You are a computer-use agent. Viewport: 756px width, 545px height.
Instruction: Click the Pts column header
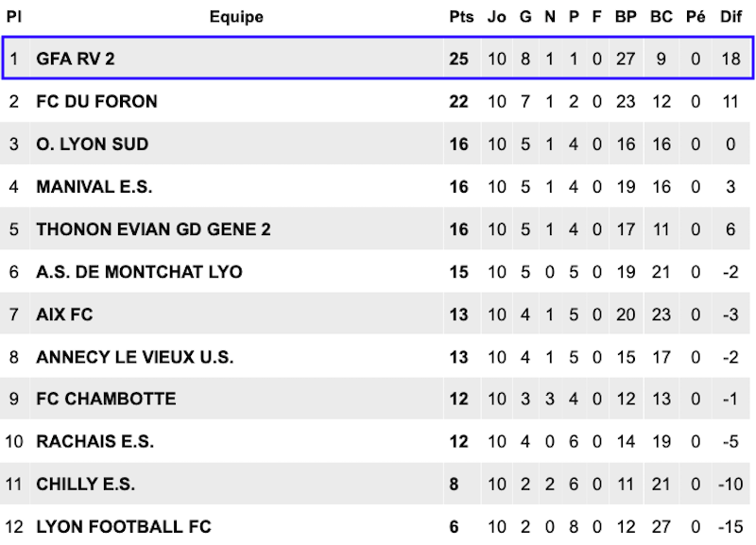click(x=461, y=17)
